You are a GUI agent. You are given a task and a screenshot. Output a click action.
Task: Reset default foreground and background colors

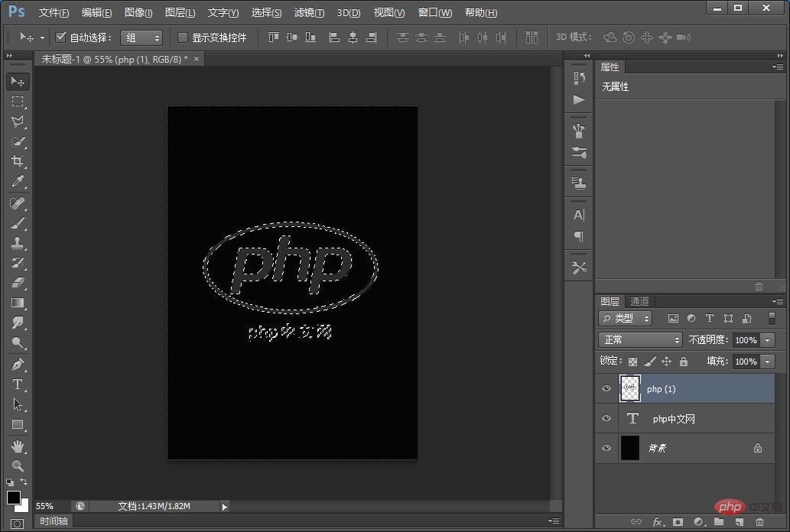10,482
